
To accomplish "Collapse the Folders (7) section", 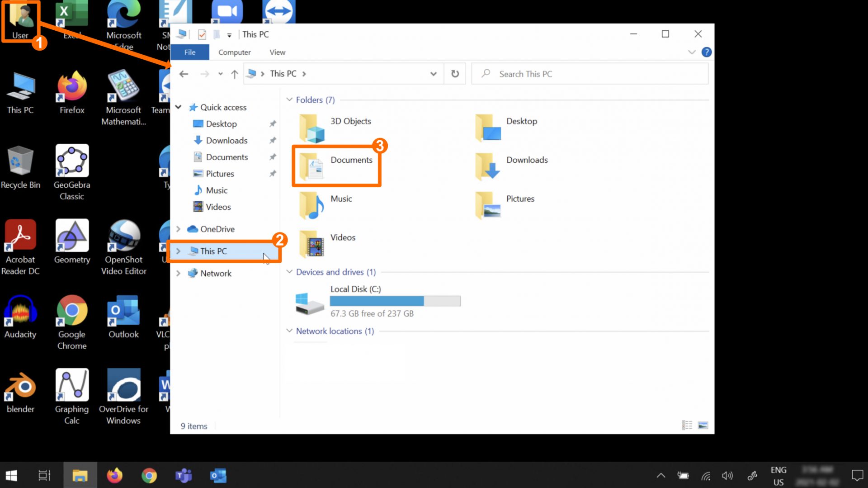I will [289, 99].
